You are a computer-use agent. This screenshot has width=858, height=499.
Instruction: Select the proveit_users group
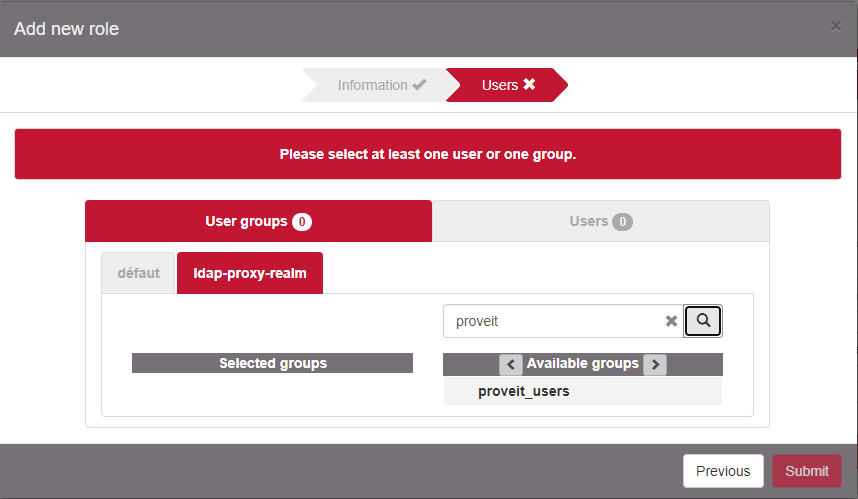(x=524, y=391)
